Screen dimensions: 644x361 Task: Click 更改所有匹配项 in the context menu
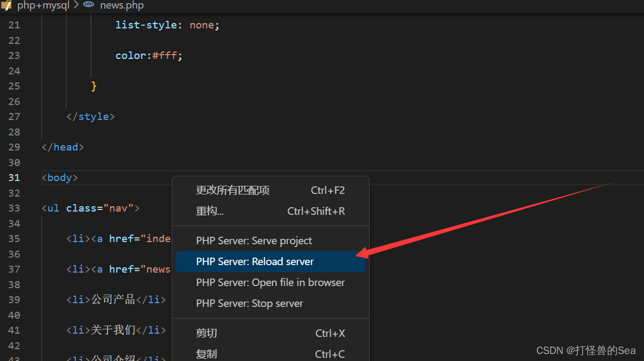(x=232, y=190)
